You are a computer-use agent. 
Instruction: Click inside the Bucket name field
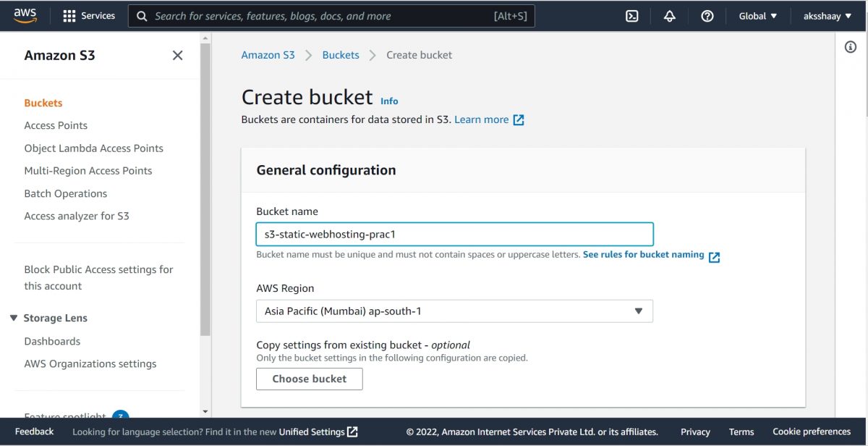click(454, 234)
